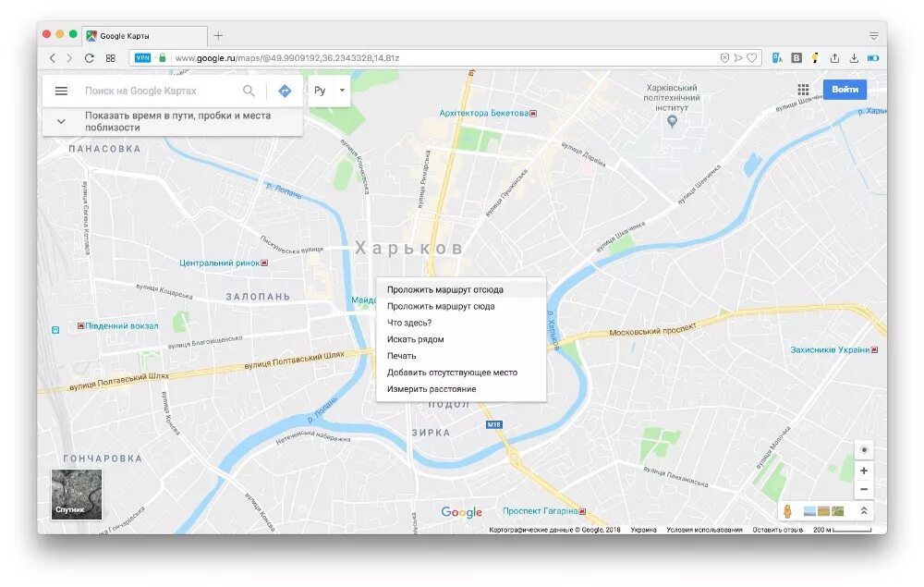Click the Харківський політехнічний інститут map pin
Screen dimensions: 924x587
(x=672, y=121)
